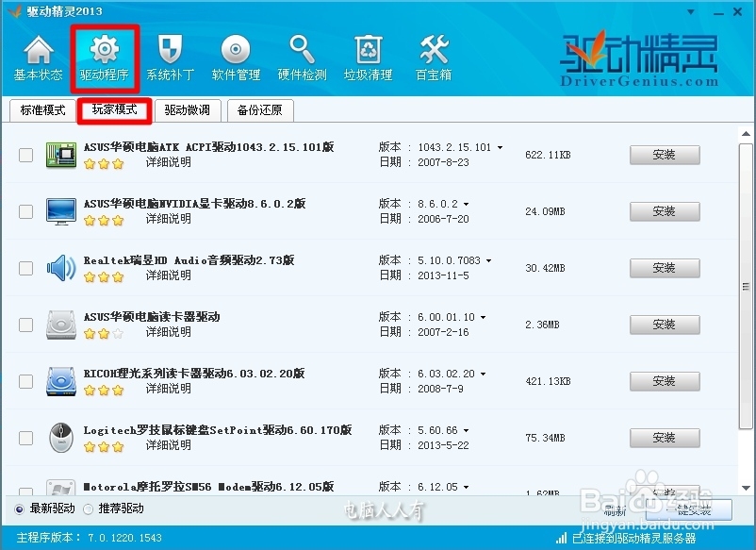
Task: Check the ASUS ATK ACPI driver checkbox
Action: [25, 155]
